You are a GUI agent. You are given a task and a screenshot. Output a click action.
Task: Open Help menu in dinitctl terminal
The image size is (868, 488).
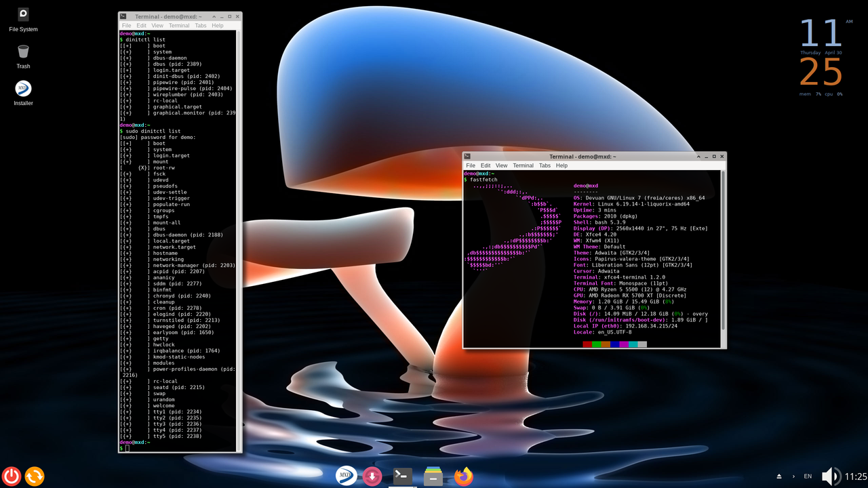(x=218, y=26)
